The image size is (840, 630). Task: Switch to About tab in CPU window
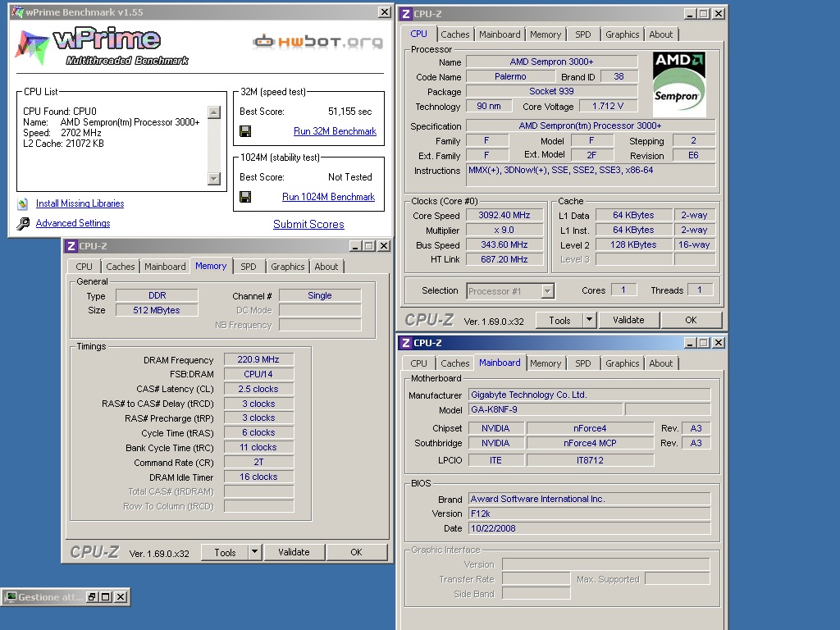click(x=661, y=34)
